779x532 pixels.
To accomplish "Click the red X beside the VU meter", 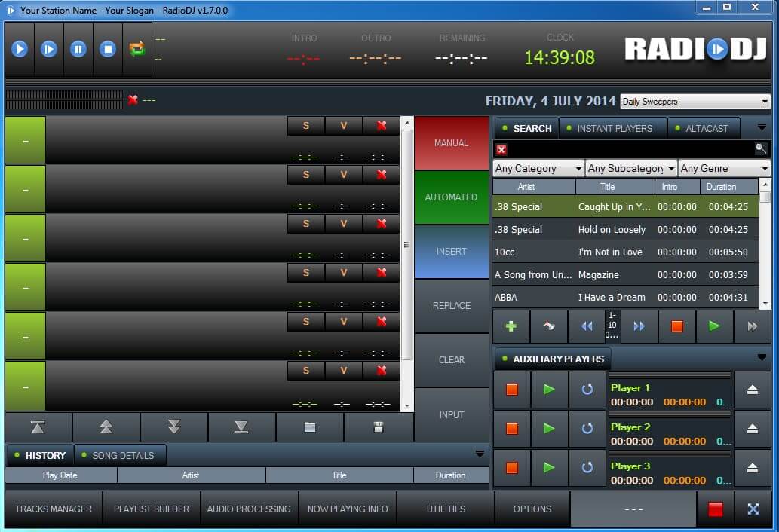I will 133,99.
